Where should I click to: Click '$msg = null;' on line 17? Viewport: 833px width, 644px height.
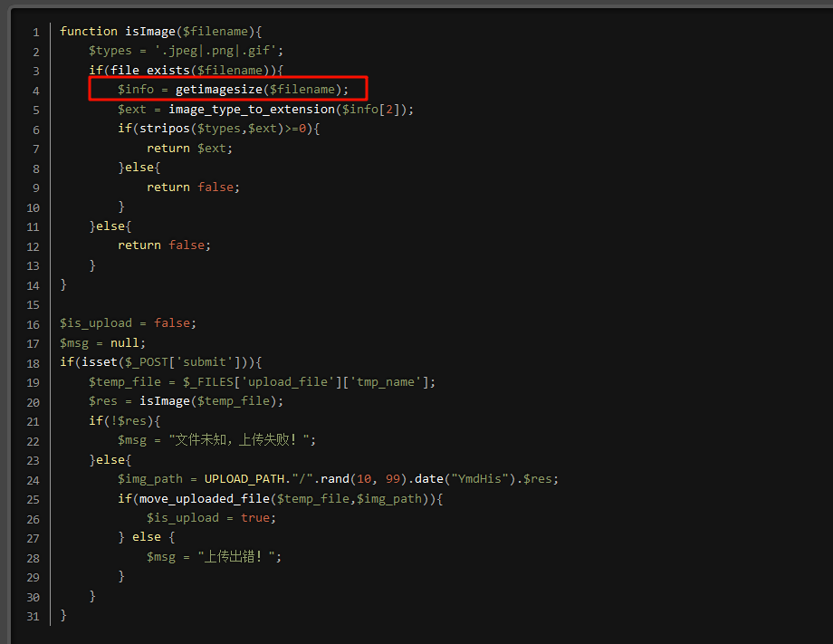point(102,342)
